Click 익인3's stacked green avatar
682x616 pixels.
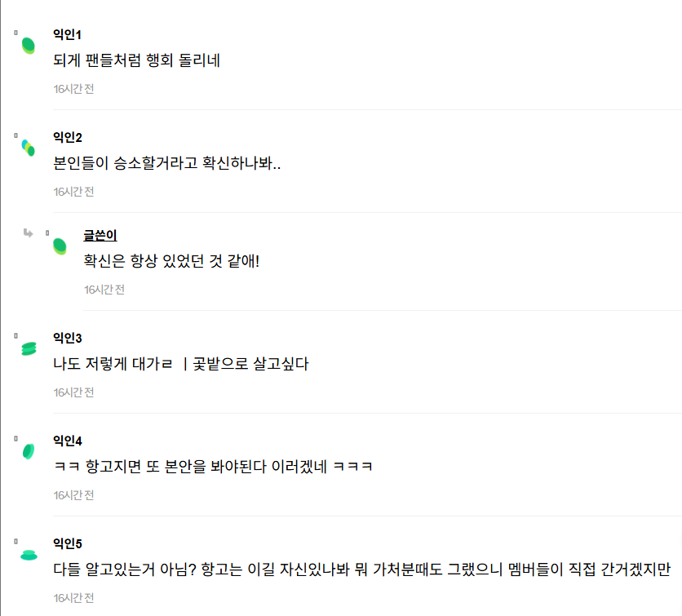[29, 349]
